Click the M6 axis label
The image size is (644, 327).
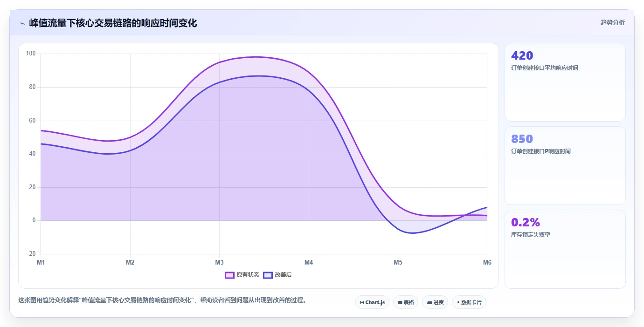tap(487, 263)
